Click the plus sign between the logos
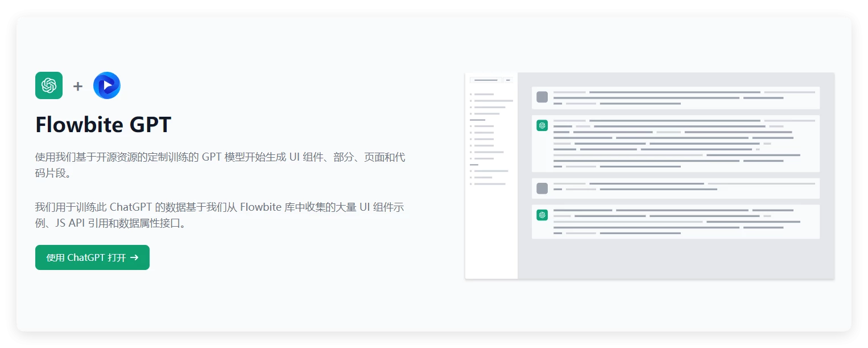The width and height of the screenshot is (868, 348). click(x=78, y=86)
